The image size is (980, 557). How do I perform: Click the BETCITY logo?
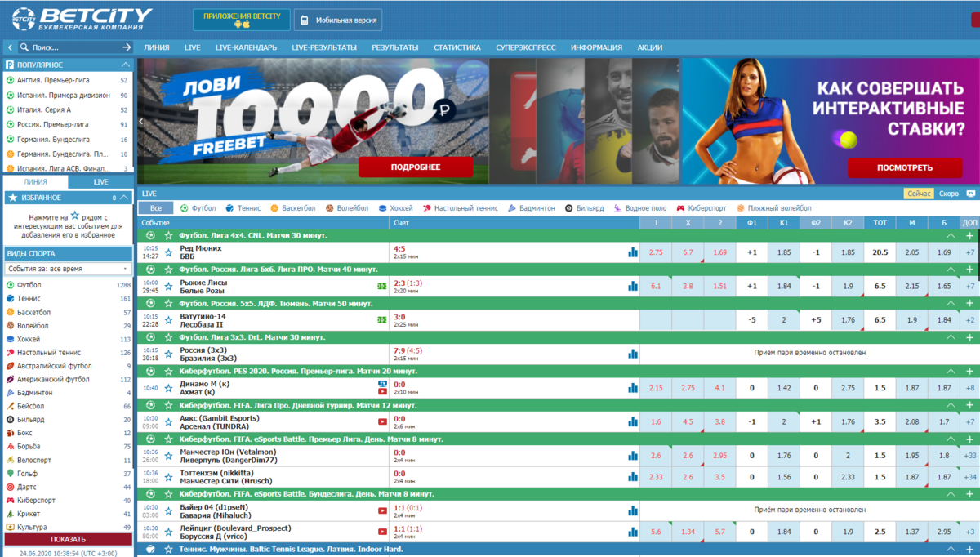pos(82,18)
